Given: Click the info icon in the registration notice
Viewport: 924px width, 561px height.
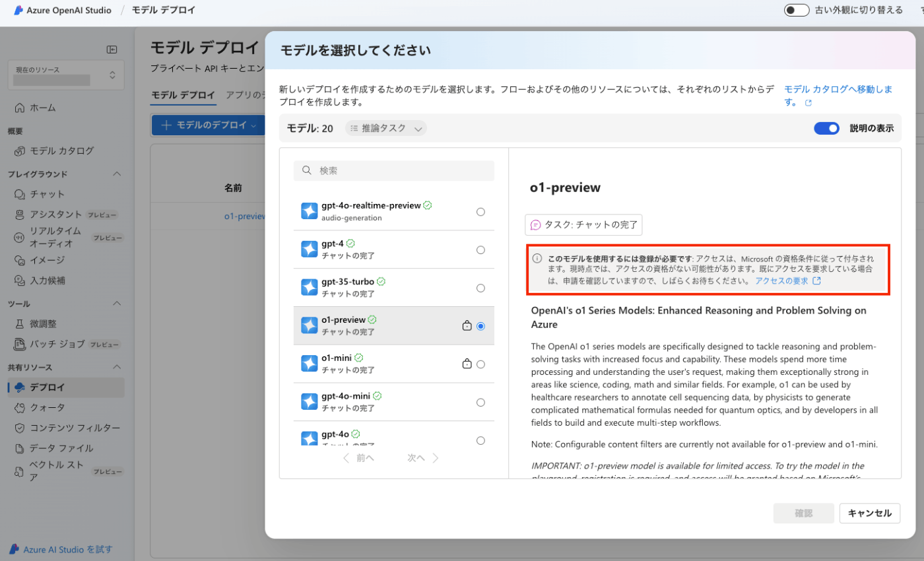Looking at the screenshot, I should coord(537,258).
